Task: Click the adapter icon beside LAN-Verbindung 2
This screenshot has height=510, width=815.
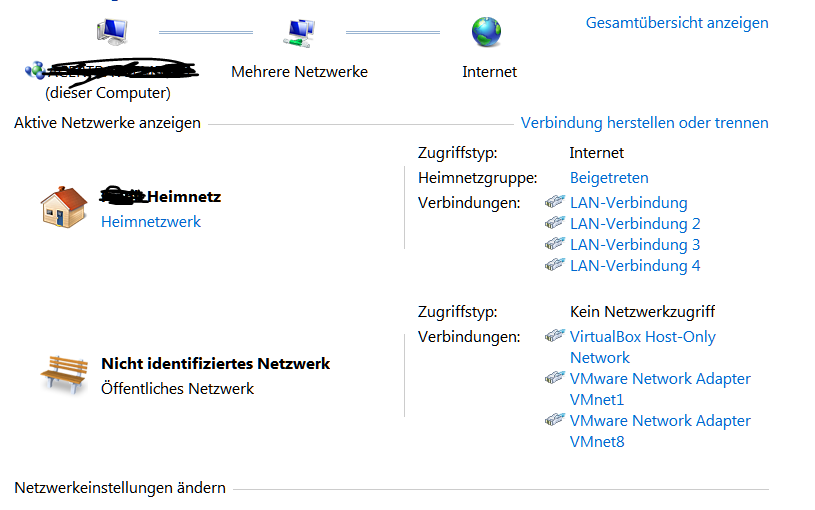Action: pos(555,223)
